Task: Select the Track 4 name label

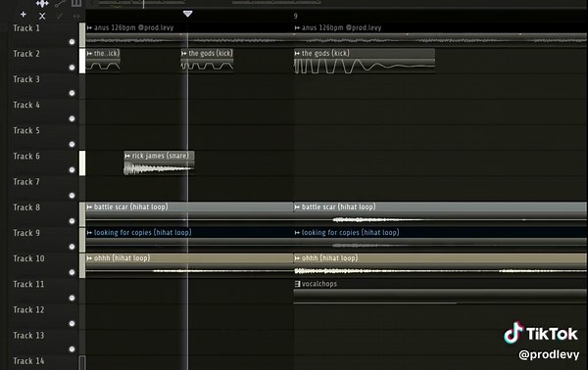Action: point(26,105)
